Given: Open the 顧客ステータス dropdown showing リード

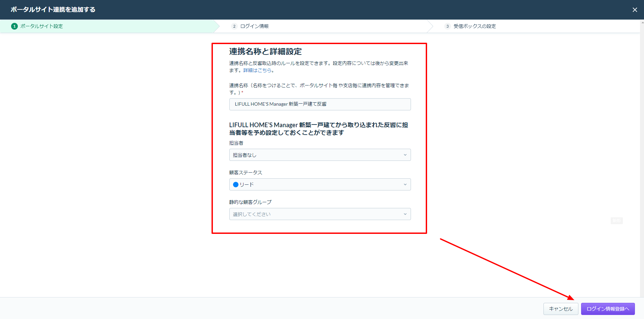Looking at the screenshot, I should [x=320, y=184].
